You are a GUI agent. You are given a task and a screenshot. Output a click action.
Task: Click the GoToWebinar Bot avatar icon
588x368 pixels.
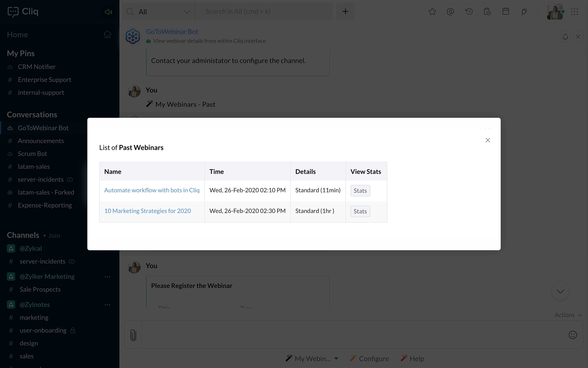(x=133, y=36)
